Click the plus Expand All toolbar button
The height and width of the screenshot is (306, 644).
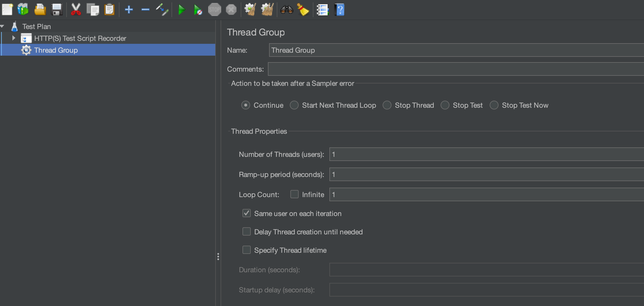pos(129,10)
